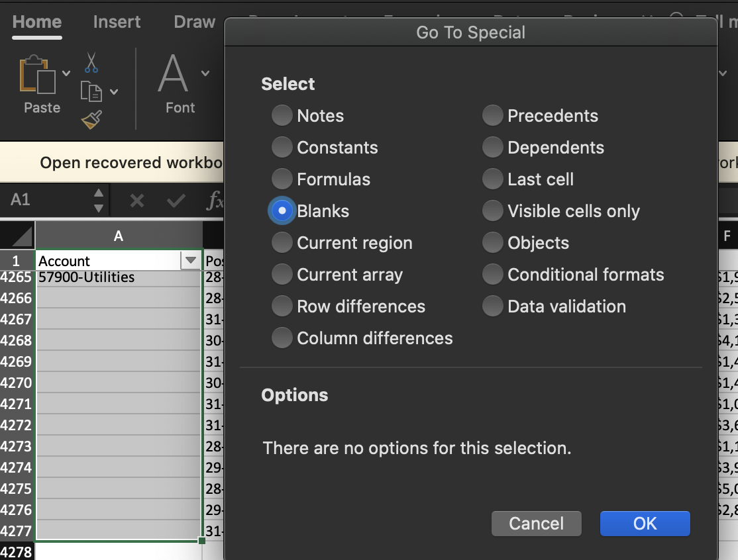Select the Cut scissors icon
Image resolution: width=738 pixels, height=560 pixels.
tap(91, 63)
